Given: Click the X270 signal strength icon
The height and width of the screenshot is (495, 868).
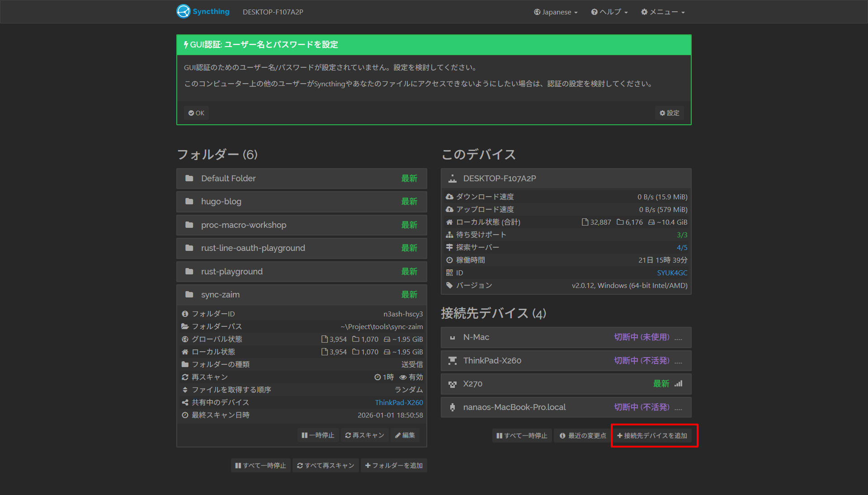Looking at the screenshot, I should (679, 384).
